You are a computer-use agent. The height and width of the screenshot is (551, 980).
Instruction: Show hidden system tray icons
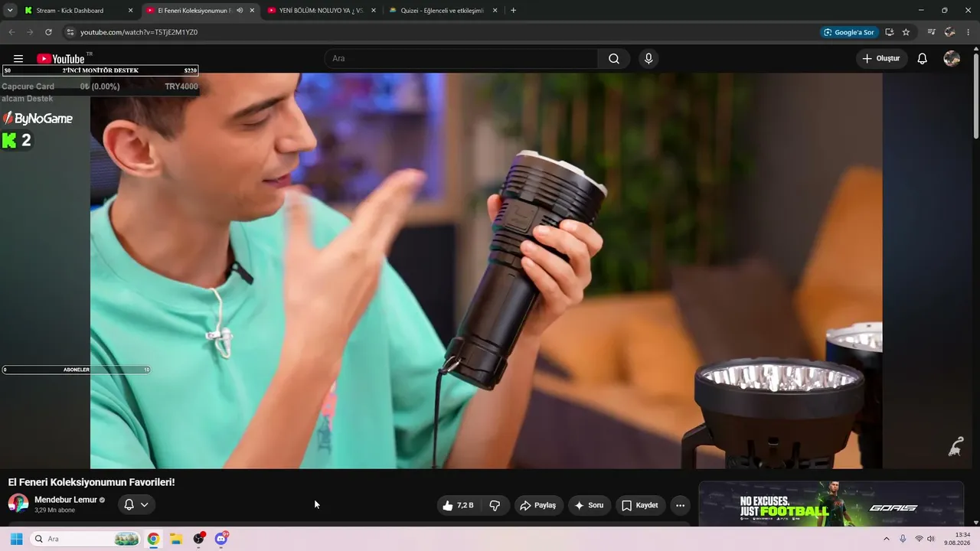[887, 539]
